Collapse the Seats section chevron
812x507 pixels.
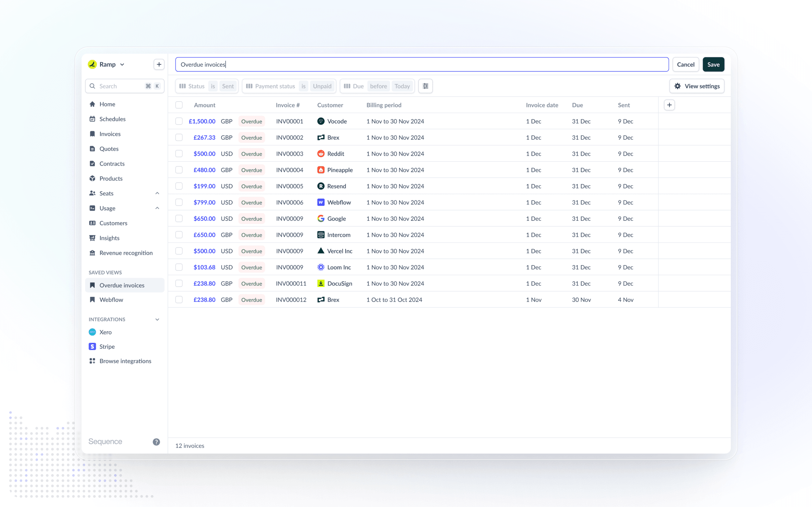[x=157, y=193]
